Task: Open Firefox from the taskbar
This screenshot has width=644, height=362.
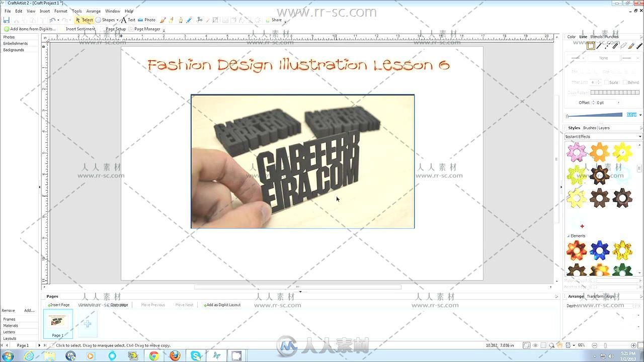Action: tap(175, 356)
